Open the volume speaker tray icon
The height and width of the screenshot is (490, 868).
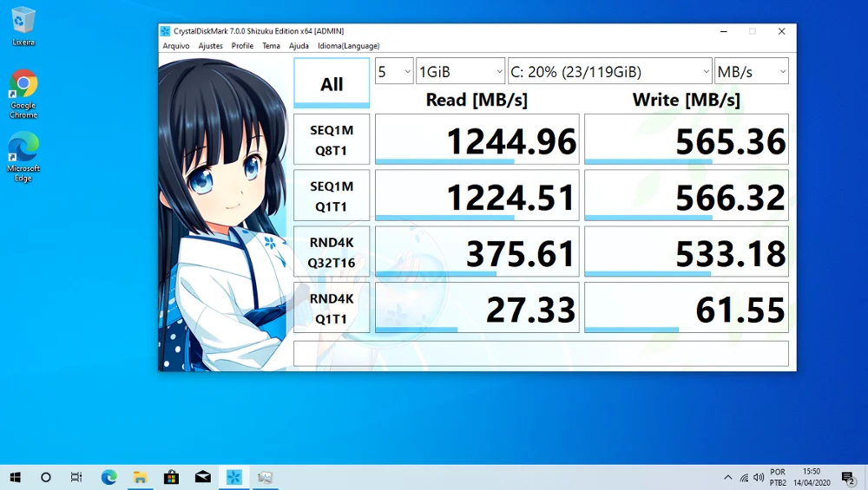point(759,477)
